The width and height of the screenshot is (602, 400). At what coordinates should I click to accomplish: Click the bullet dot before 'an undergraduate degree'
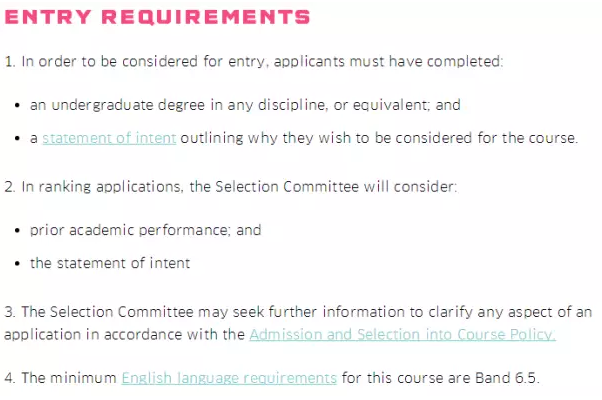click(x=17, y=105)
